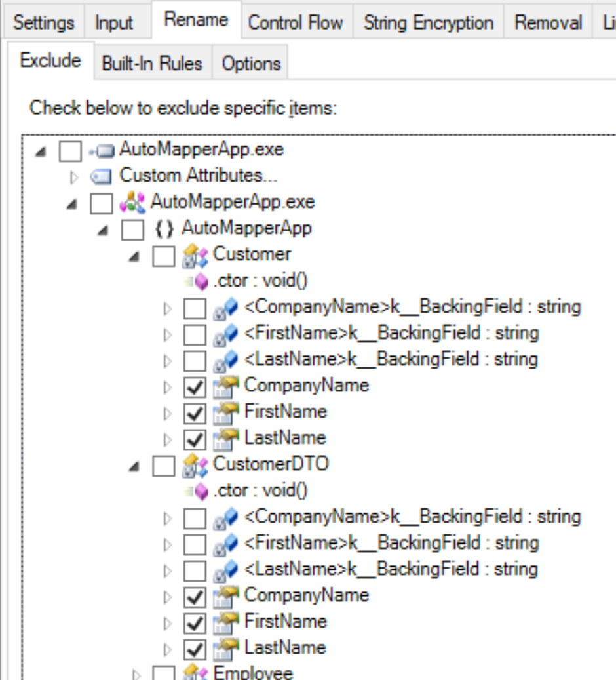This screenshot has width=616, height=680.
Task: Expand Customer's CompanyName property node
Action: tap(168, 388)
